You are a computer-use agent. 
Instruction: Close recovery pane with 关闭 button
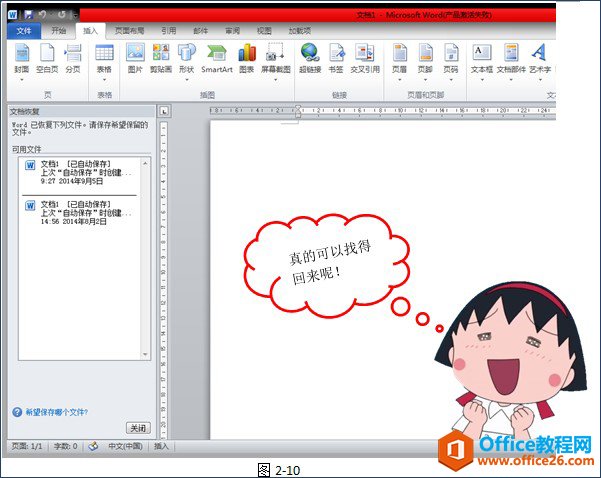click(x=138, y=428)
